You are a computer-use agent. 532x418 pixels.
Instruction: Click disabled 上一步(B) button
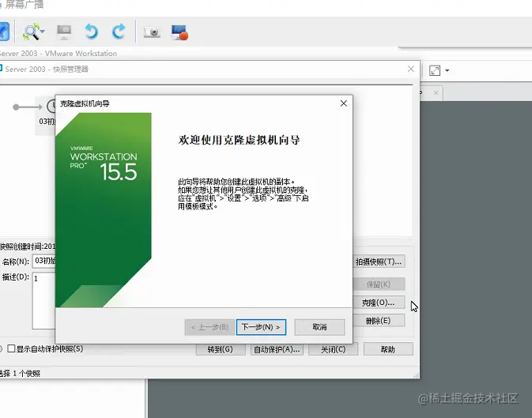click(x=209, y=327)
